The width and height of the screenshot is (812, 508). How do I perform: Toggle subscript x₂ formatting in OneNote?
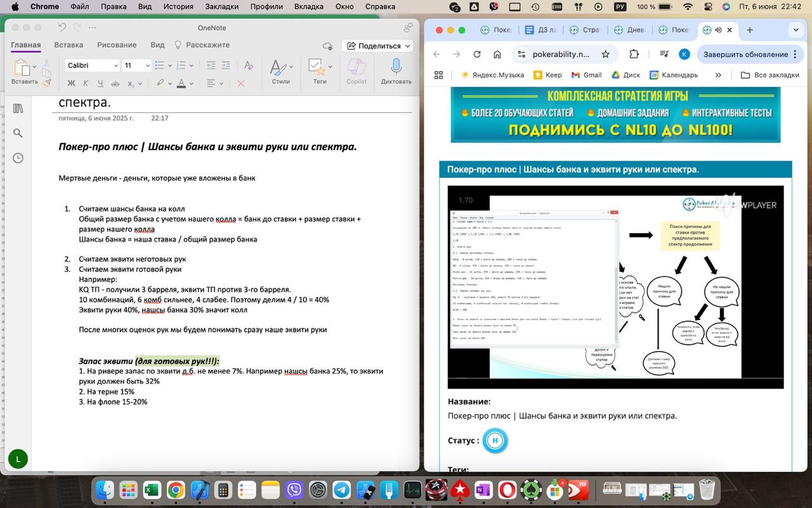[130, 83]
